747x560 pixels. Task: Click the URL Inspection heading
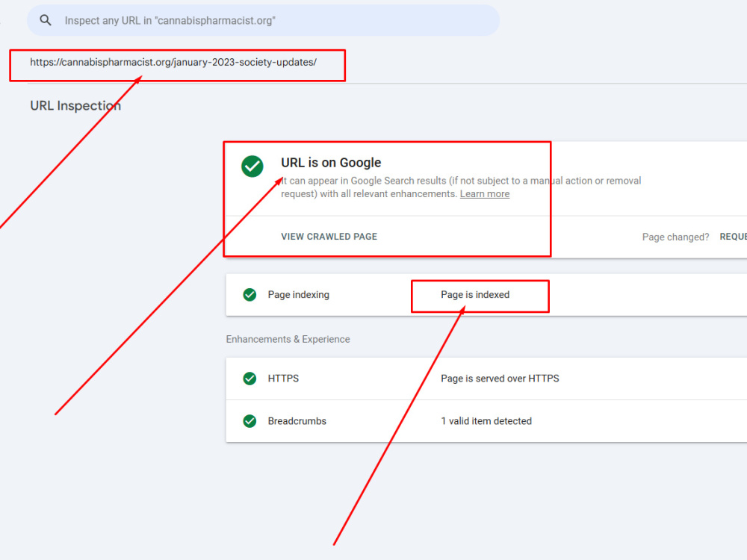75,106
